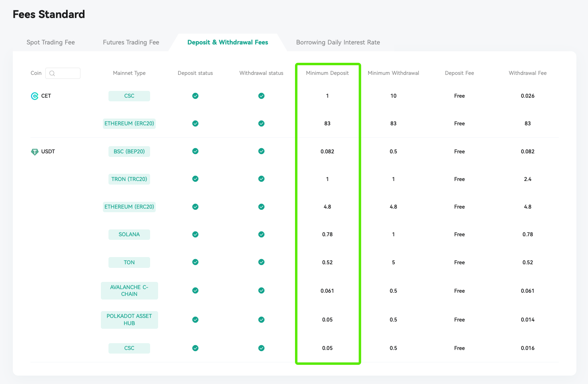This screenshot has width=588, height=384.
Task: Click withdrawal status check for AVALANCHE C-CHAIN
Action: 261,290
